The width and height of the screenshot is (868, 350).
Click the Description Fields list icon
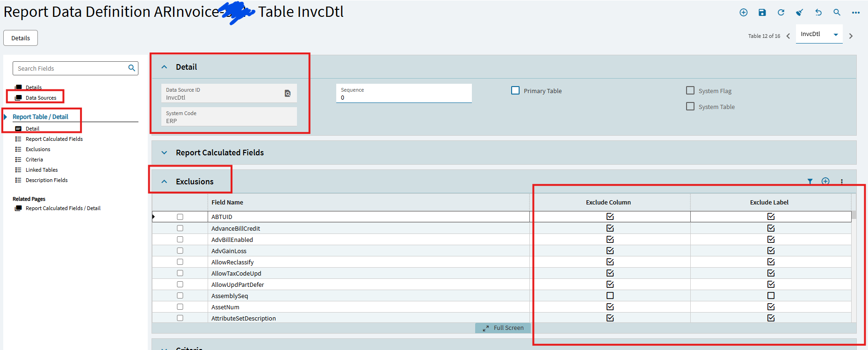(x=18, y=180)
